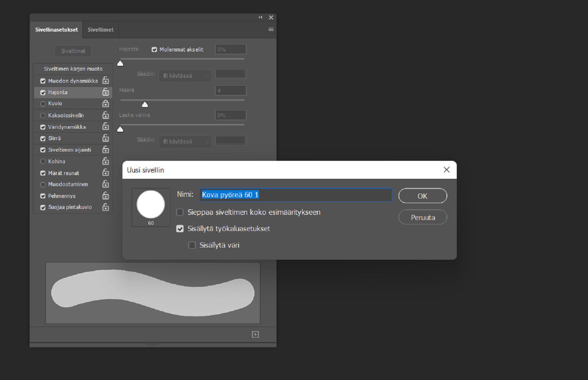
Task: Select Siveltimen kärjen muoto section
Action: 73,69
